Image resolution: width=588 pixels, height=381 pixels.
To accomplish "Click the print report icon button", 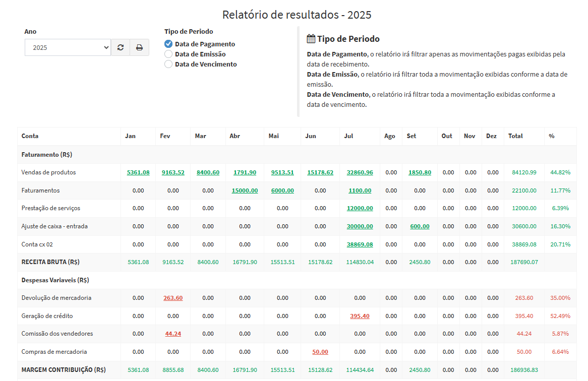I will [x=139, y=47].
